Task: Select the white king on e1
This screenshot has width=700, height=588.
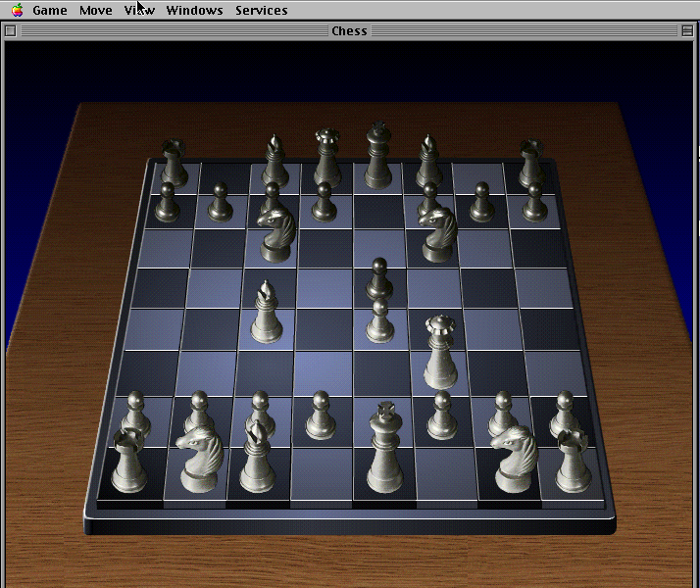Action: point(385,447)
